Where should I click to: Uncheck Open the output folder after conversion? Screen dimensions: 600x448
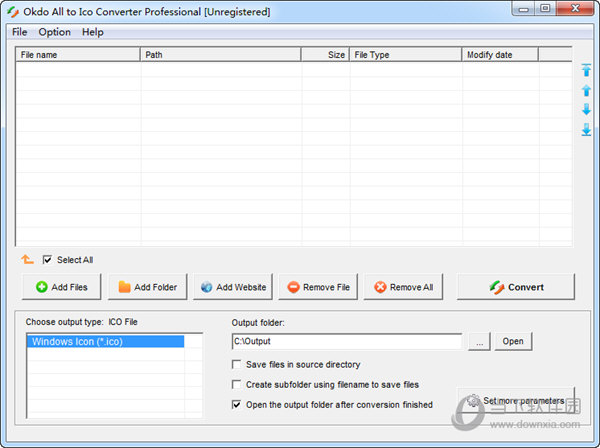[x=236, y=404]
